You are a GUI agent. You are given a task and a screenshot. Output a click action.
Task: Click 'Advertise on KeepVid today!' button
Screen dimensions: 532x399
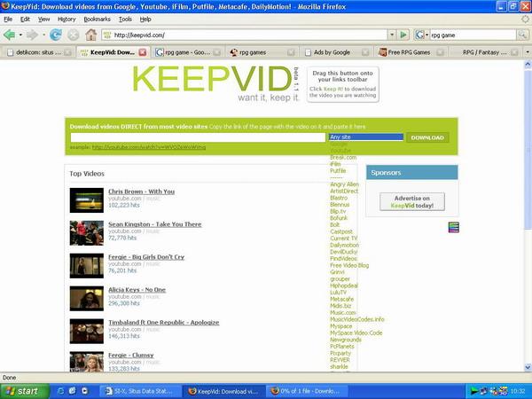pyautogui.click(x=412, y=202)
